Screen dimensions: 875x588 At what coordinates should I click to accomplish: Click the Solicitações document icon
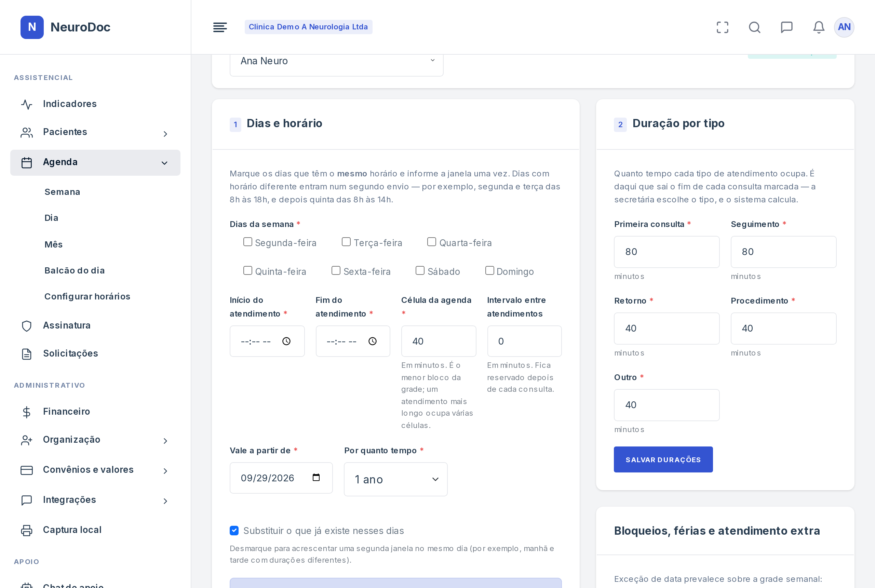[x=27, y=354]
